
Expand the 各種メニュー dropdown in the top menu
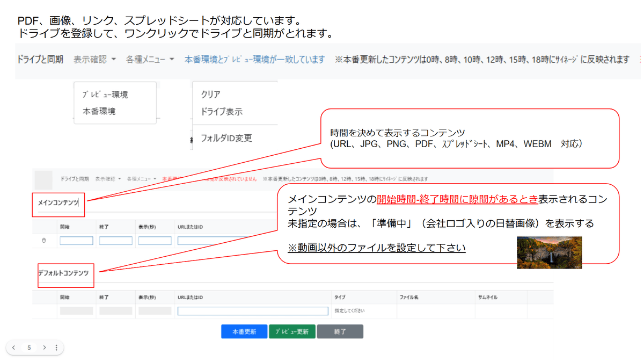pyautogui.click(x=150, y=60)
